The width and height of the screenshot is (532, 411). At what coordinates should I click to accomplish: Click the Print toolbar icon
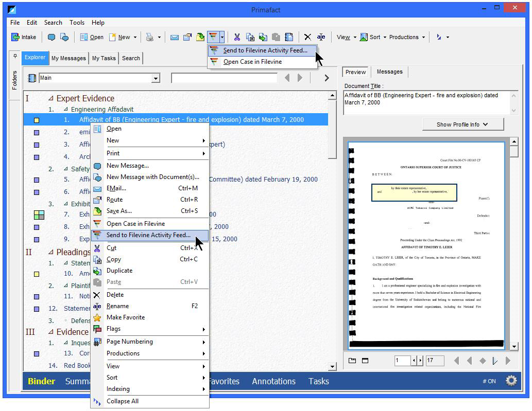pyautogui.click(x=150, y=37)
